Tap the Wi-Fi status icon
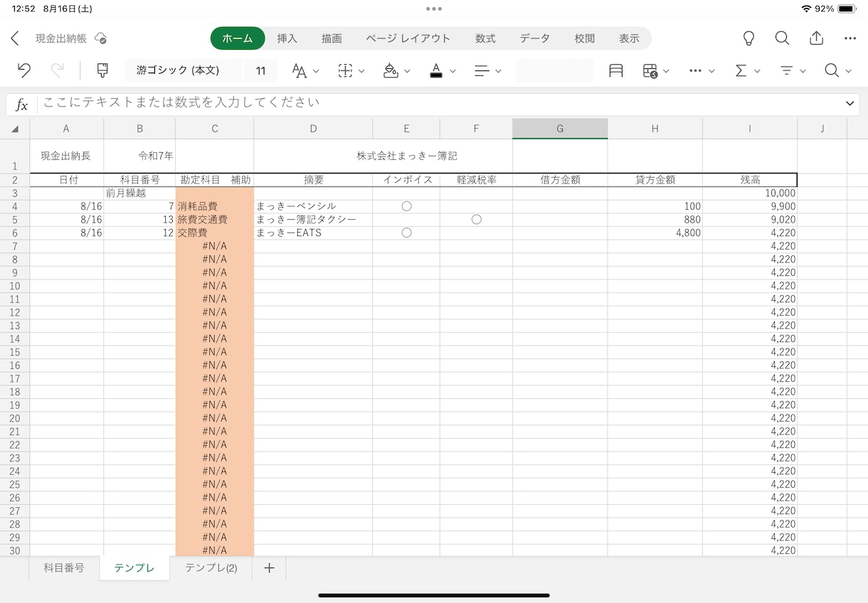The width and height of the screenshot is (868, 603). [806, 9]
